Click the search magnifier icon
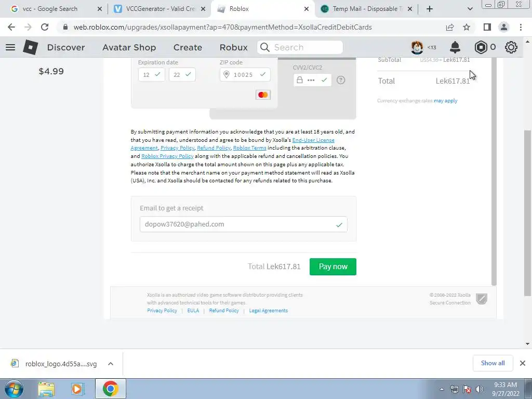This screenshot has height=399, width=532. click(x=265, y=47)
